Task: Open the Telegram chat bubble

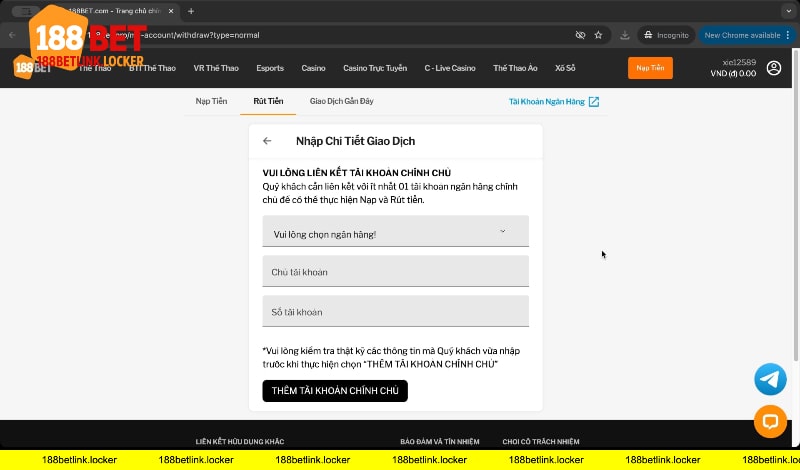Action: coord(770,379)
